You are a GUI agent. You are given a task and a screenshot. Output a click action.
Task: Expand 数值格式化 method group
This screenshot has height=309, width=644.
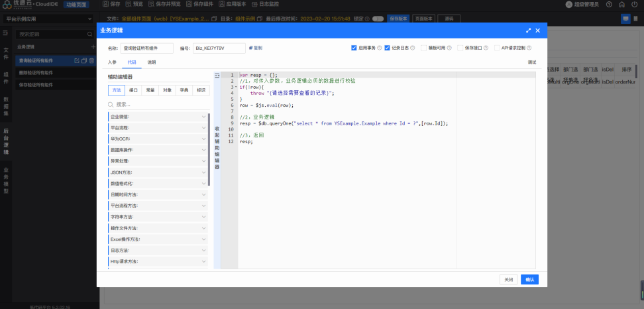point(158,183)
